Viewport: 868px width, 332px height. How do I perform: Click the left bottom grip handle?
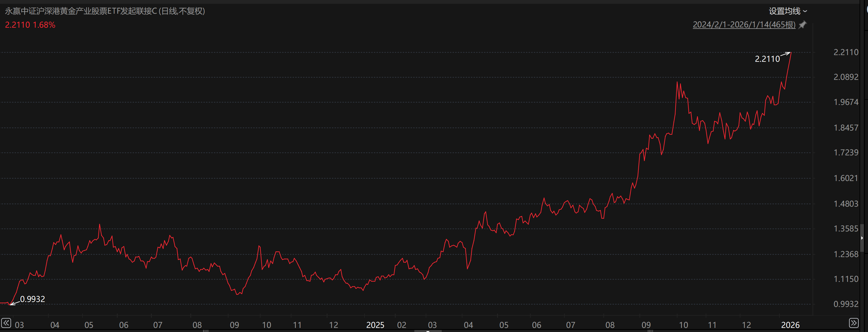coord(205,331)
